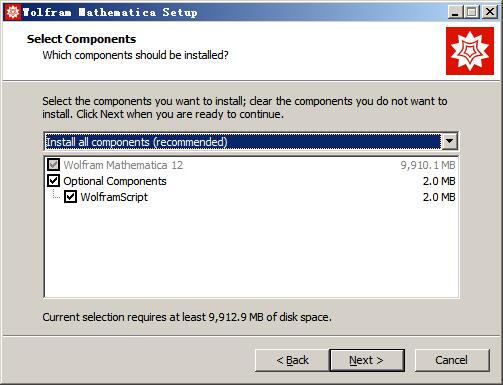The width and height of the screenshot is (503, 385).
Task: Click the large red Wolfram logo
Action: [470, 51]
